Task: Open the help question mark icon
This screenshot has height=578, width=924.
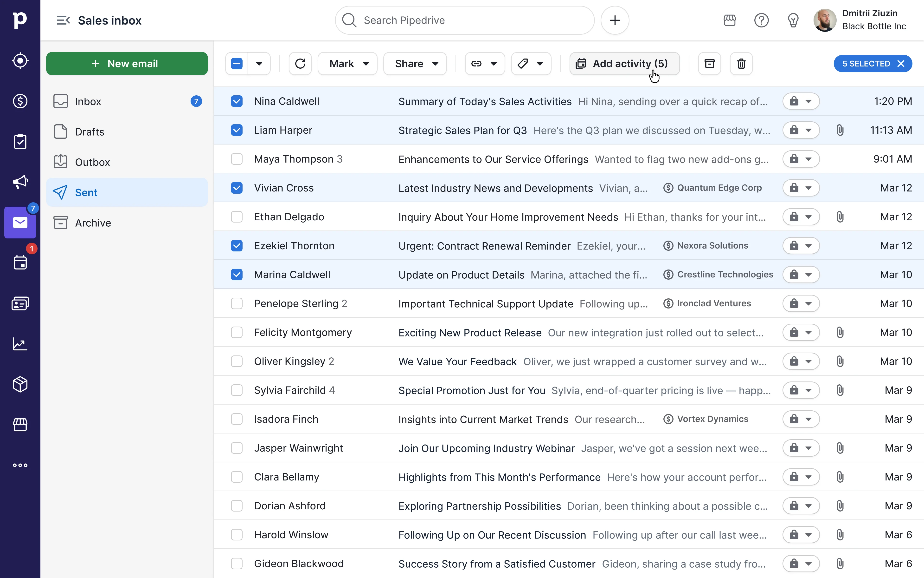Action: point(761,20)
